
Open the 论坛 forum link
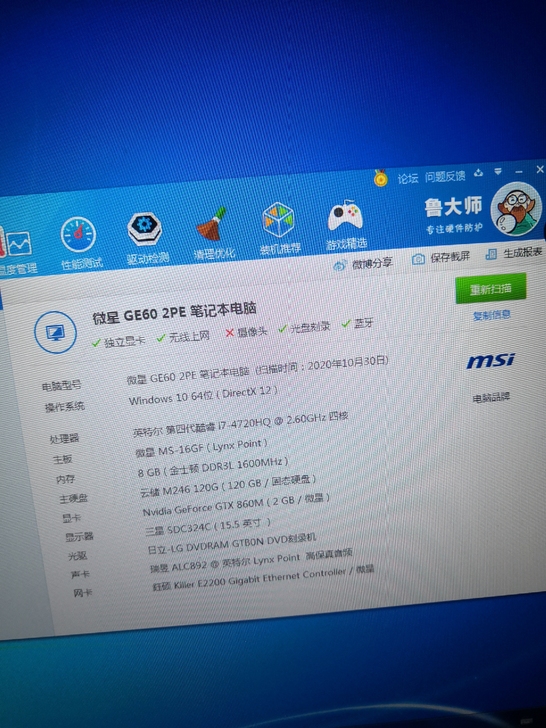(x=408, y=178)
